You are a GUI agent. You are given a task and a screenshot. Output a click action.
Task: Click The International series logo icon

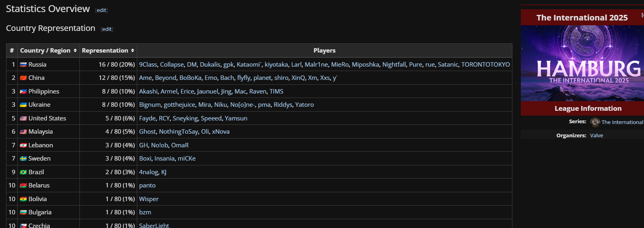click(595, 122)
